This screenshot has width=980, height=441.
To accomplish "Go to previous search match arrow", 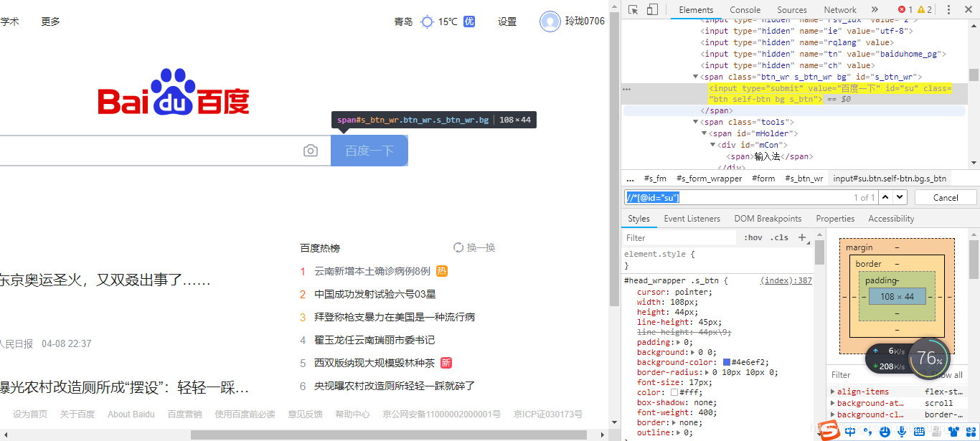I will click(886, 197).
